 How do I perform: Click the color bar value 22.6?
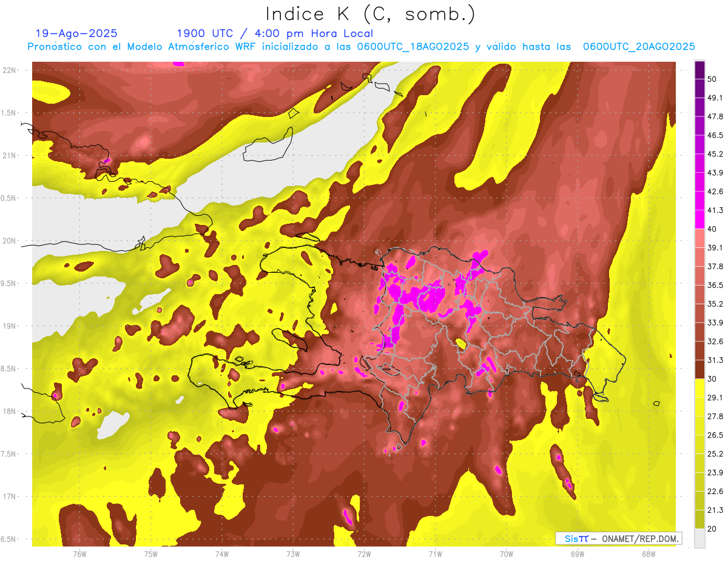click(x=715, y=491)
